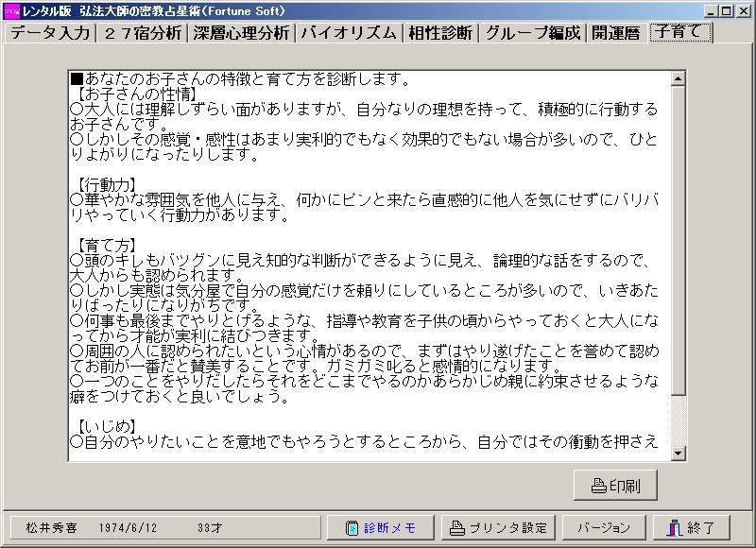This screenshot has width=756, height=548.
Task: Click the 印刷 print button
Action: (616, 486)
